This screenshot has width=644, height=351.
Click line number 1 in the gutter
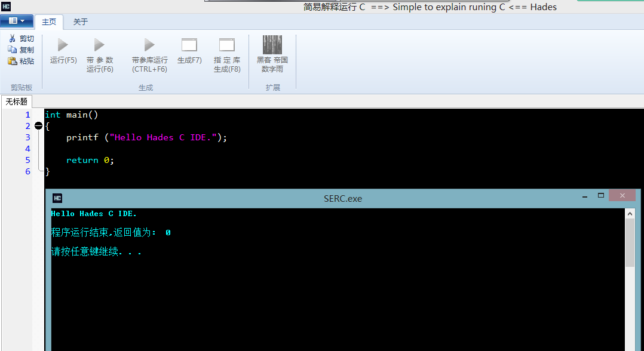[x=27, y=115]
